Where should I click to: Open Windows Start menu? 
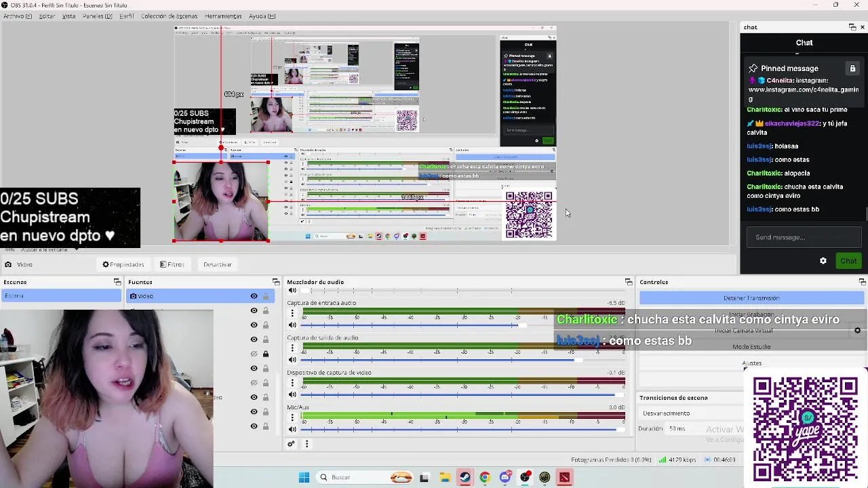click(x=304, y=477)
